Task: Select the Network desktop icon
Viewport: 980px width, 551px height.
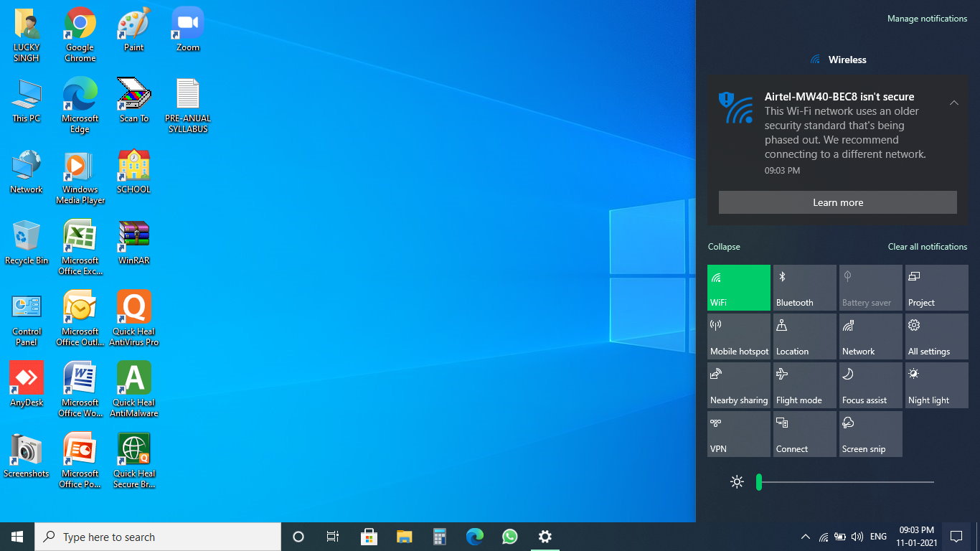Action: coord(27,172)
